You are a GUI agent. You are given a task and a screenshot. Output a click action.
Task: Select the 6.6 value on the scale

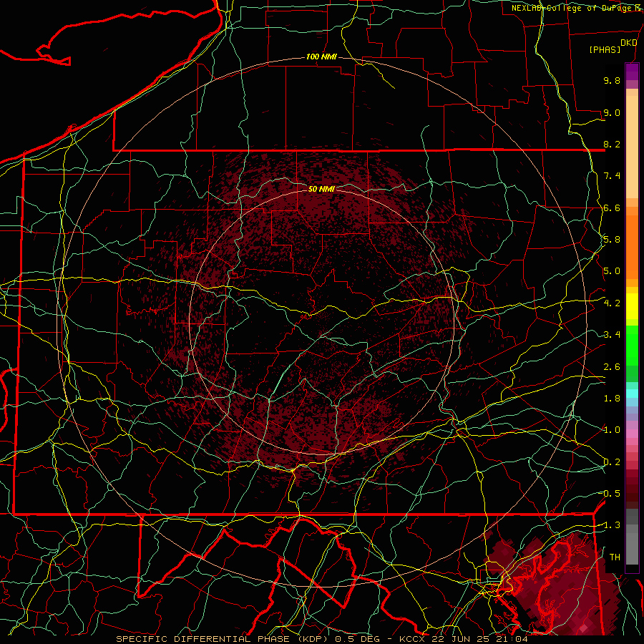(612, 208)
